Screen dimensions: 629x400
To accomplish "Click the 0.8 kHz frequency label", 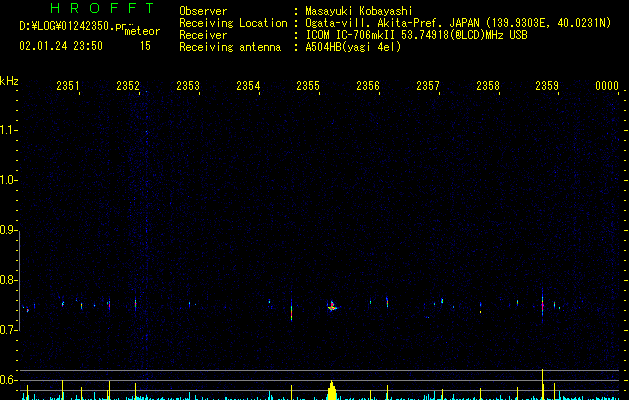I will coord(8,280).
